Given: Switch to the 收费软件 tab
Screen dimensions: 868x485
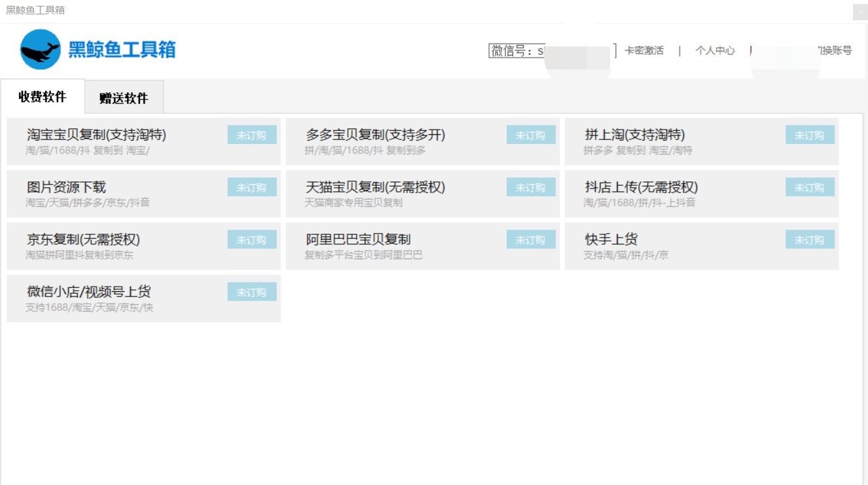Looking at the screenshot, I should [x=43, y=97].
